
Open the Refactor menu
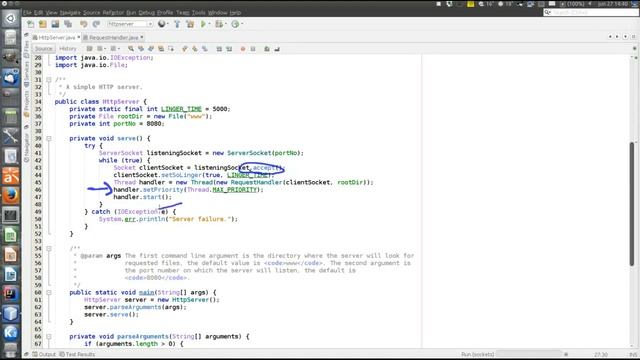[x=113, y=13]
